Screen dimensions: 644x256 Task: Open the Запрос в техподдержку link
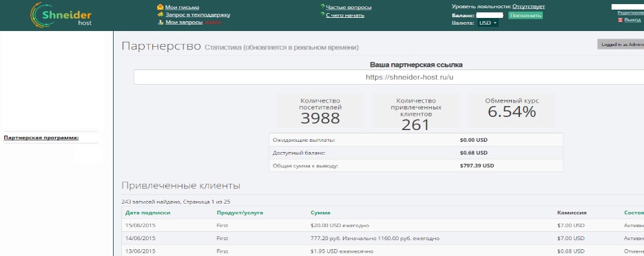click(x=198, y=14)
